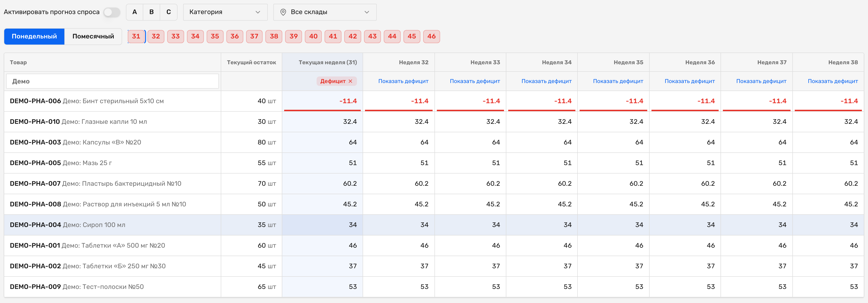Click the Текущий остаток column header

click(251, 62)
